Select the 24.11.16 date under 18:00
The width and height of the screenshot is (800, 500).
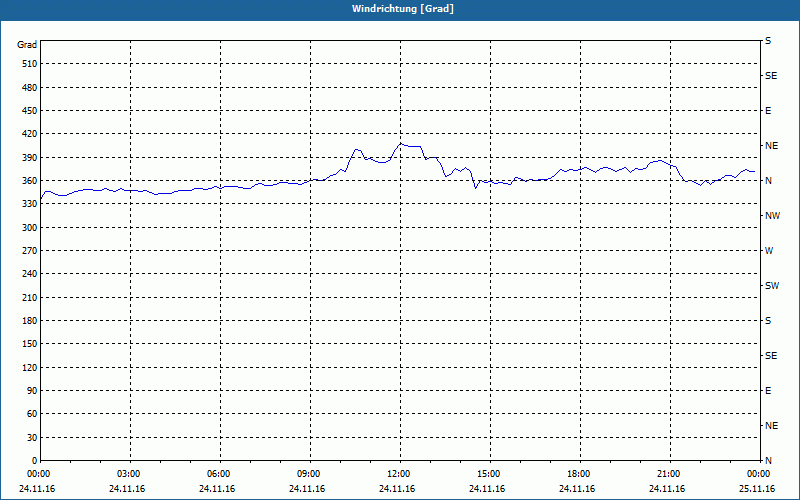pos(577,489)
